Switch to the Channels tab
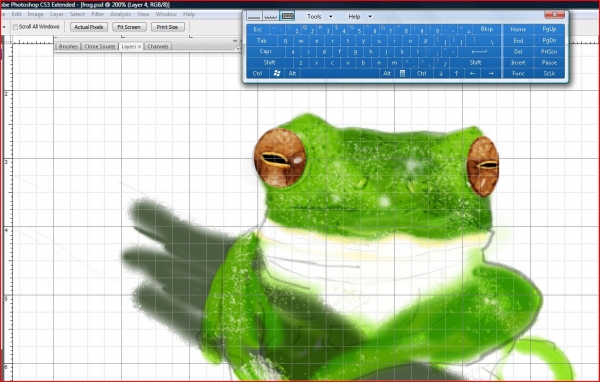The width and height of the screenshot is (600, 382). pyautogui.click(x=158, y=46)
